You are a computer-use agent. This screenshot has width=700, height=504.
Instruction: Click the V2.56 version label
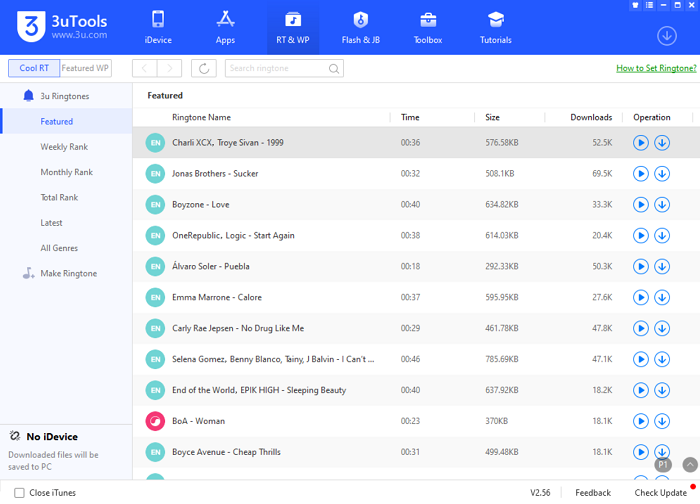click(540, 492)
